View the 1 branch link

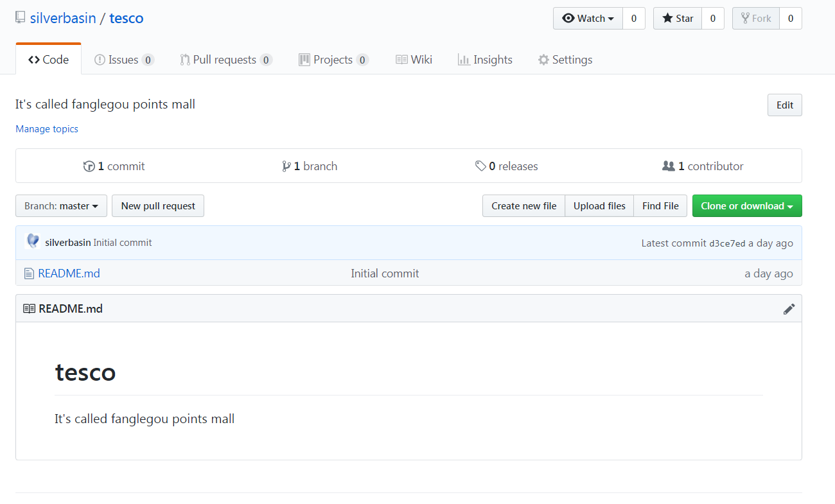[x=310, y=166]
